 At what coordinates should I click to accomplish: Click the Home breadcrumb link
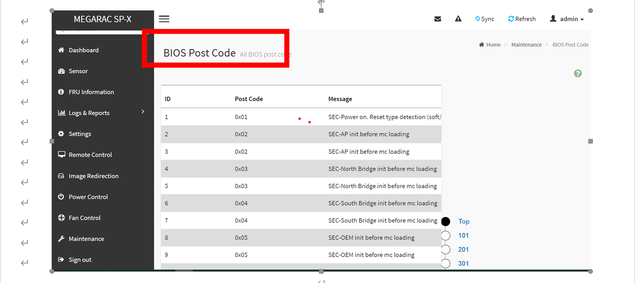[493, 45]
